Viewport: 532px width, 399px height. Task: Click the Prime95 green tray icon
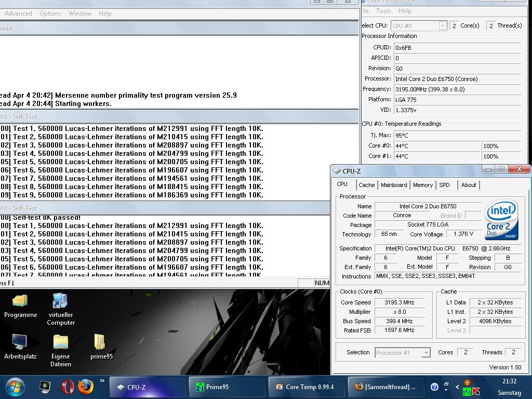point(467,392)
